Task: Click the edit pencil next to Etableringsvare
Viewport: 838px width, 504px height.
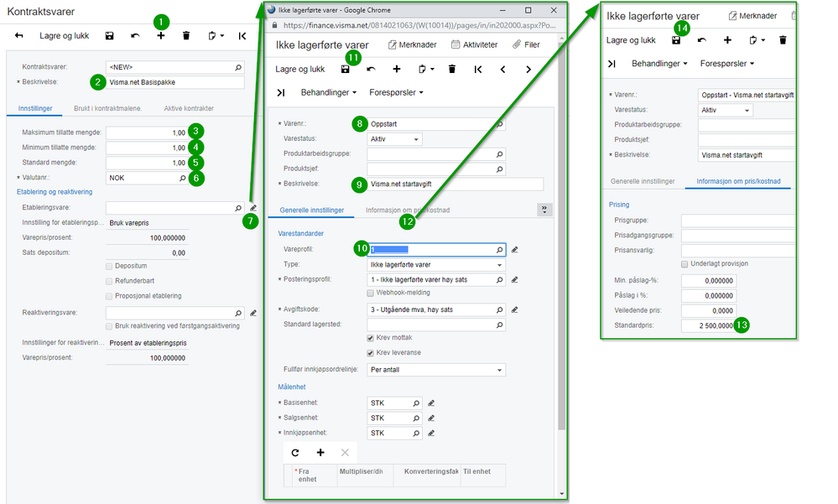Action: (x=253, y=208)
